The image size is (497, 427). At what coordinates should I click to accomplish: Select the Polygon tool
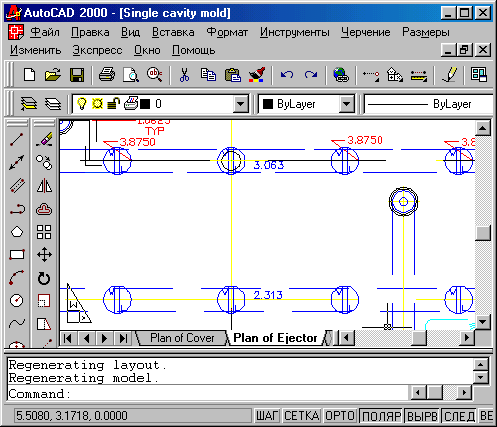17,232
